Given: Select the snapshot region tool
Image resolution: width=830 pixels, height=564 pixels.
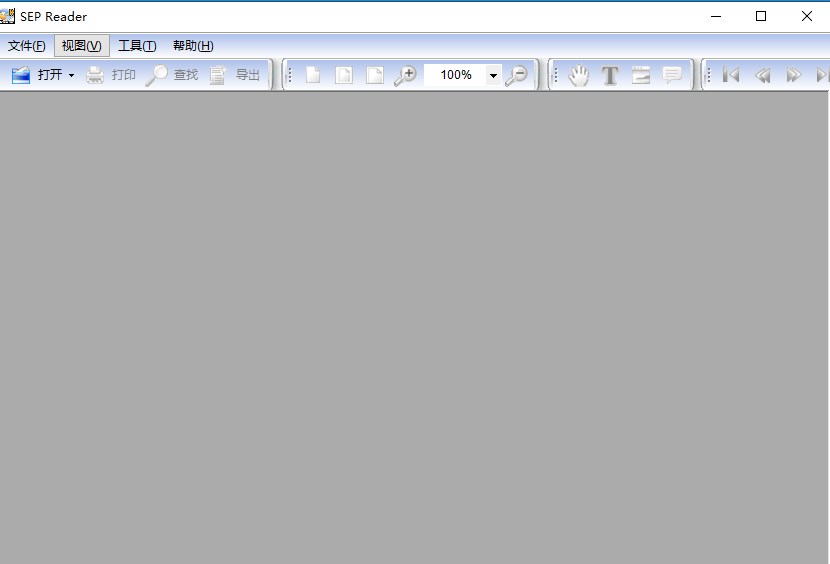Looking at the screenshot, I should pos(641,75).
